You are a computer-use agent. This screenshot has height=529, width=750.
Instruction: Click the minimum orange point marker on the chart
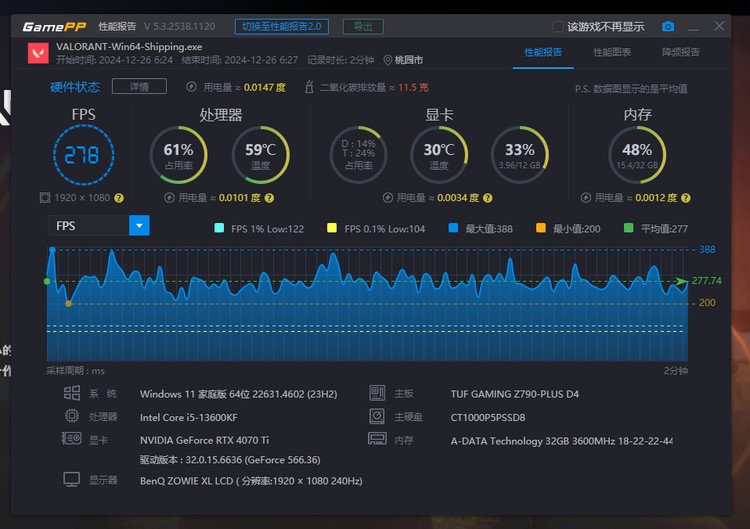click(68, 303)
